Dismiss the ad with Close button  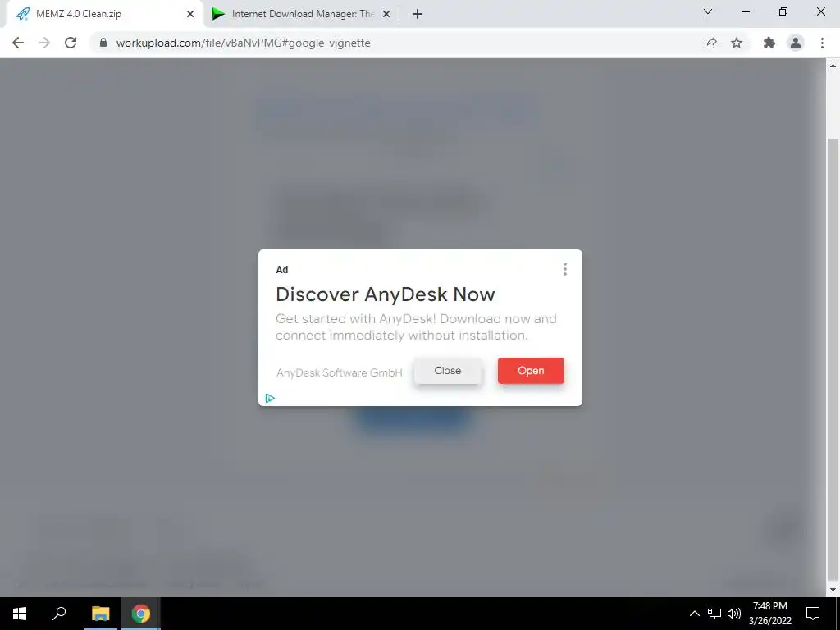[x=447, y=371]
